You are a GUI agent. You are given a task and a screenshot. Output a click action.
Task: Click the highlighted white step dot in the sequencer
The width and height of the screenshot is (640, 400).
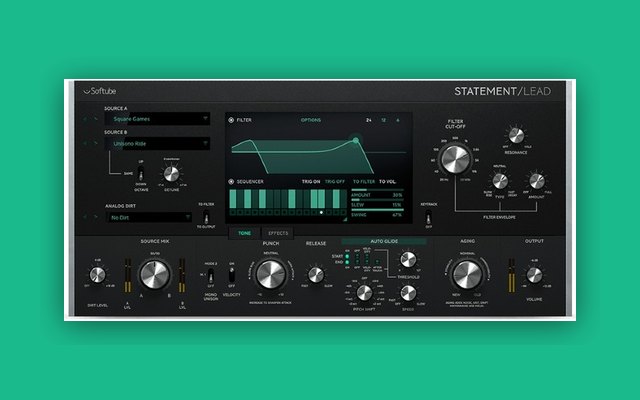click(321, 213)
